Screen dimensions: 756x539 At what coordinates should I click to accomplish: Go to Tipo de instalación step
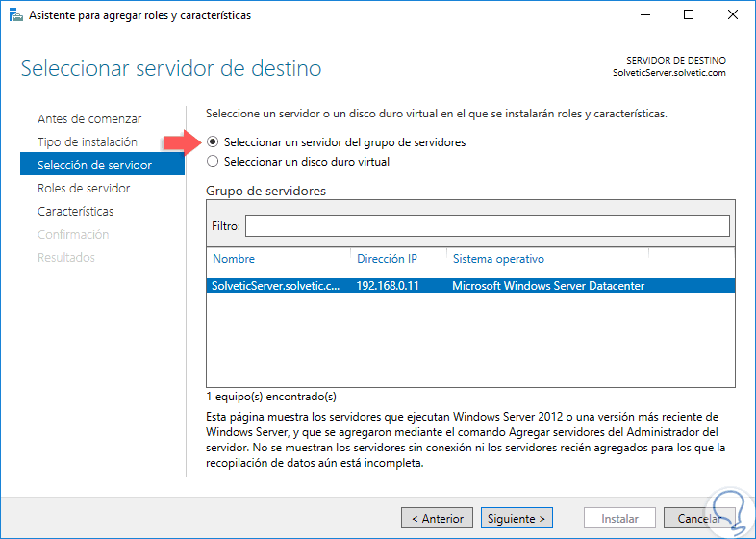[x=88, y=141]
